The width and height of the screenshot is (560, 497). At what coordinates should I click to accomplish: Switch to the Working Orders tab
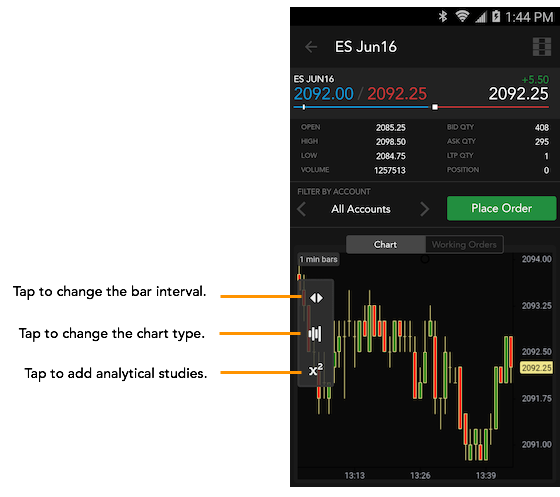click(x=464, y=245)
